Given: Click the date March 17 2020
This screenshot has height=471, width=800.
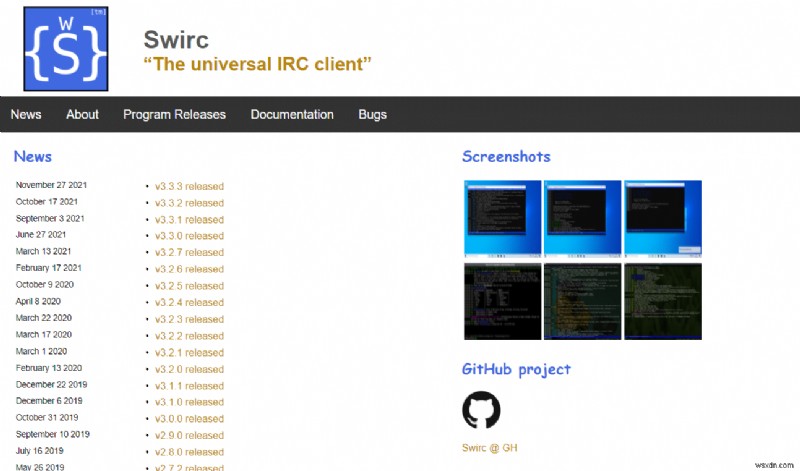Looking at the screenshot, I should point(43,334).
